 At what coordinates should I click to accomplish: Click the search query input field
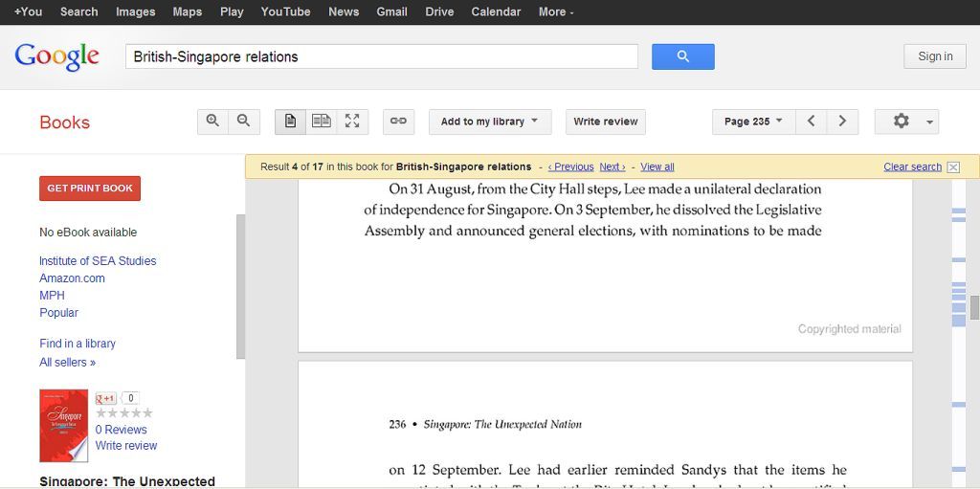(382, 56)
